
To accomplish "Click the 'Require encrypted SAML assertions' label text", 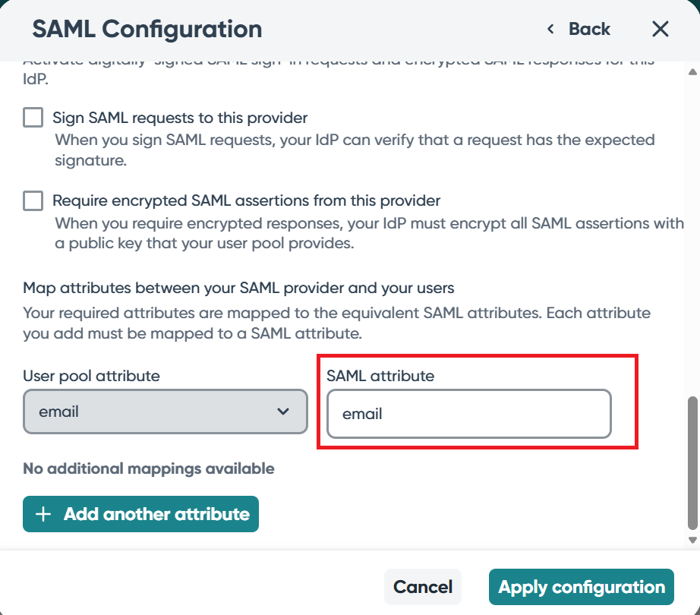I will pos(246,201).
